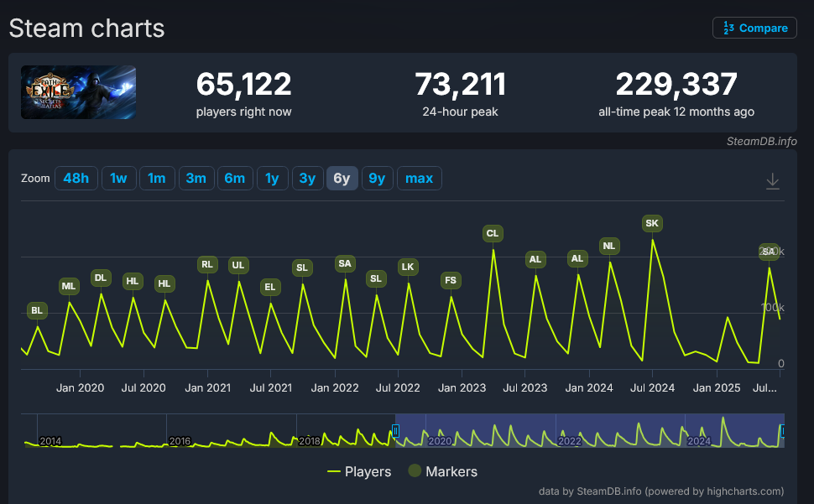This screenshot has height=504, width=814.
Task: Select the 1m zoom option
Action: tap(157, 179)
